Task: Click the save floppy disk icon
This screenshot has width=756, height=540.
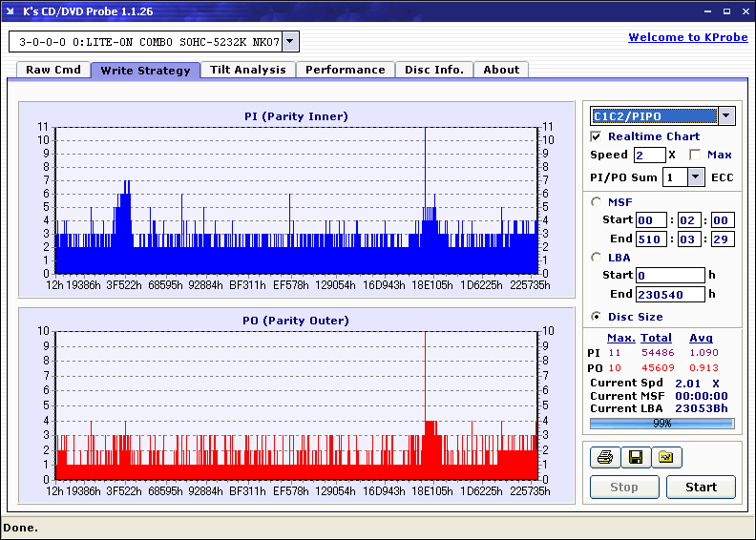Action: click(635, 458)
